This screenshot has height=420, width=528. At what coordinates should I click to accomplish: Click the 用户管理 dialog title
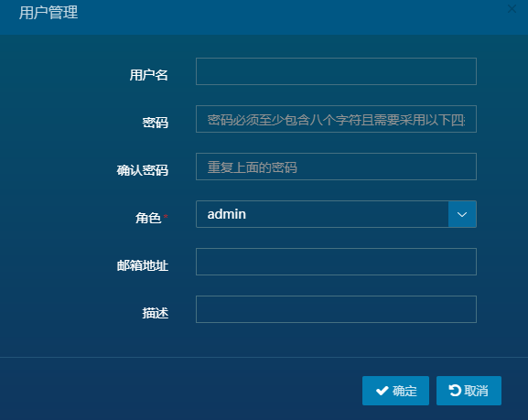(x=48, y=13)
